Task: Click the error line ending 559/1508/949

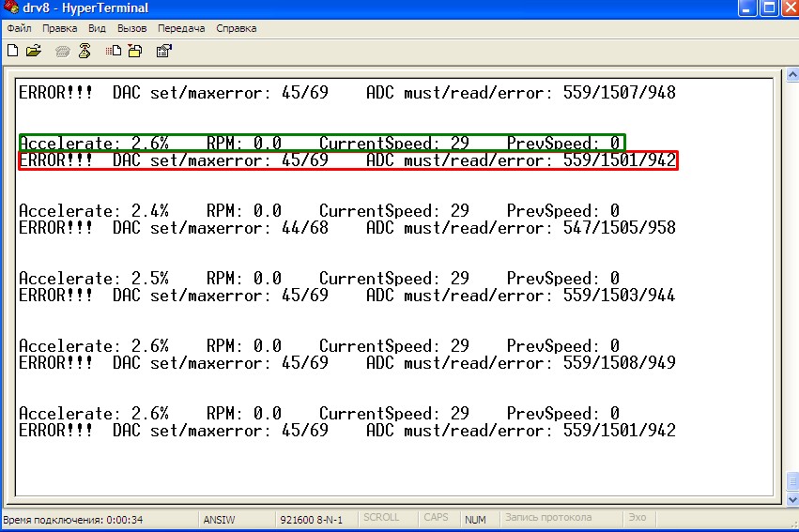Action: pyautogui.click(x=347, y=363)
